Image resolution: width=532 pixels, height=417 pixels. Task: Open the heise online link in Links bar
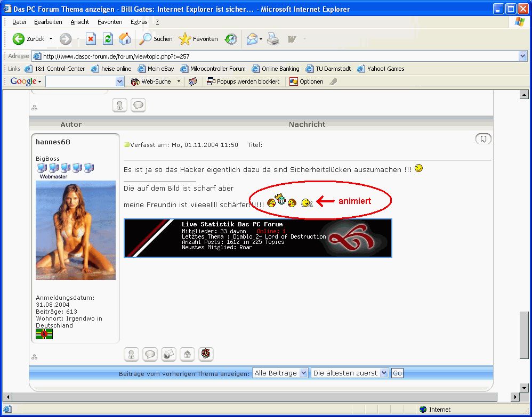pyautogui.click(x=111, y=69)
